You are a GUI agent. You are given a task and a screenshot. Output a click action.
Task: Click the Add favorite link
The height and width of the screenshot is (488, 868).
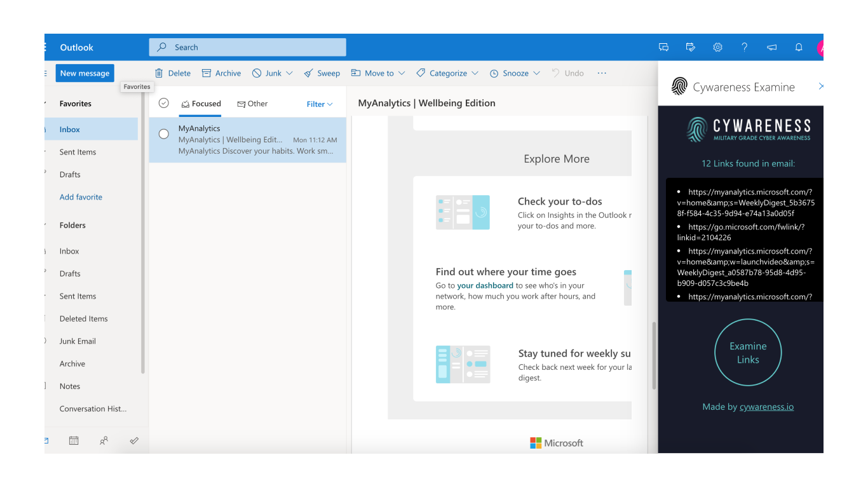coord(81,197)
